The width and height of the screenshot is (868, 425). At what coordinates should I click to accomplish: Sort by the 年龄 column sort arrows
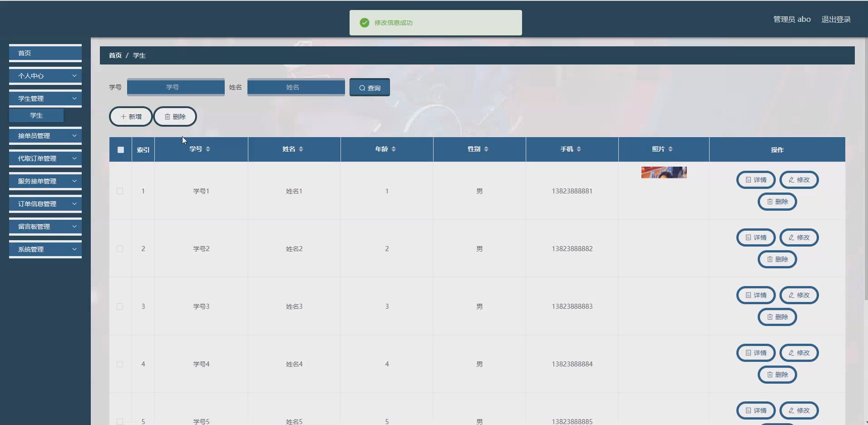point(394,149)
